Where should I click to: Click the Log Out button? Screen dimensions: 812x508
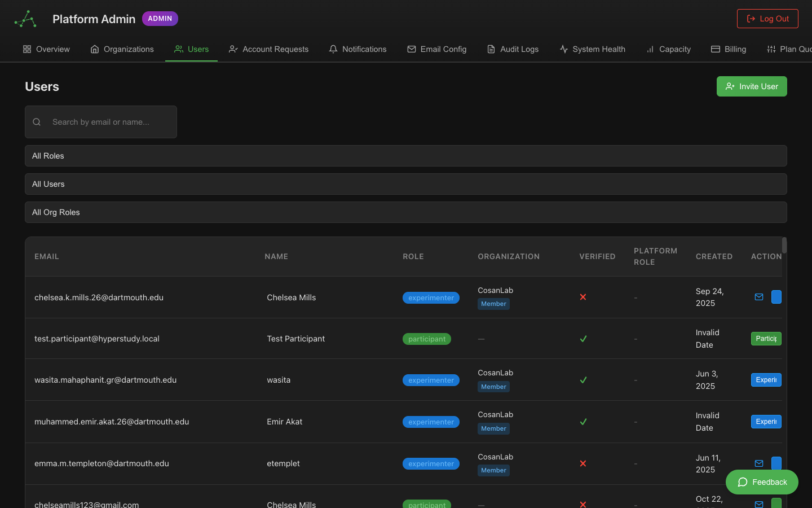767,18
